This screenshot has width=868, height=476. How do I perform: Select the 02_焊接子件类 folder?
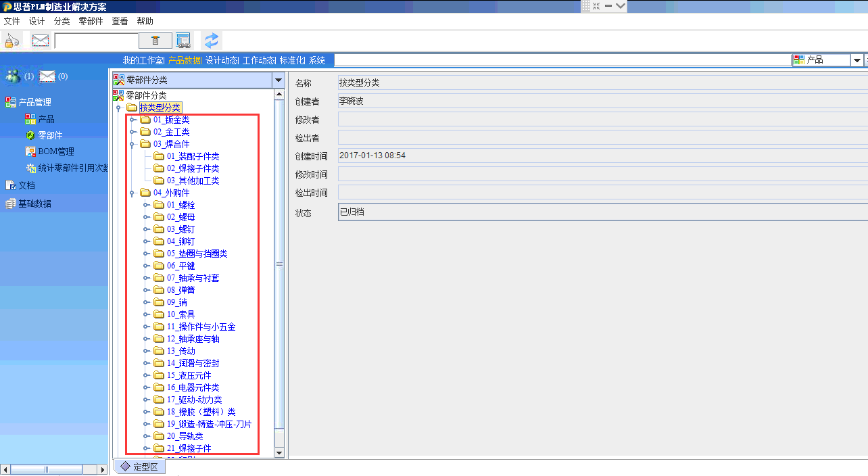point(193,168)
